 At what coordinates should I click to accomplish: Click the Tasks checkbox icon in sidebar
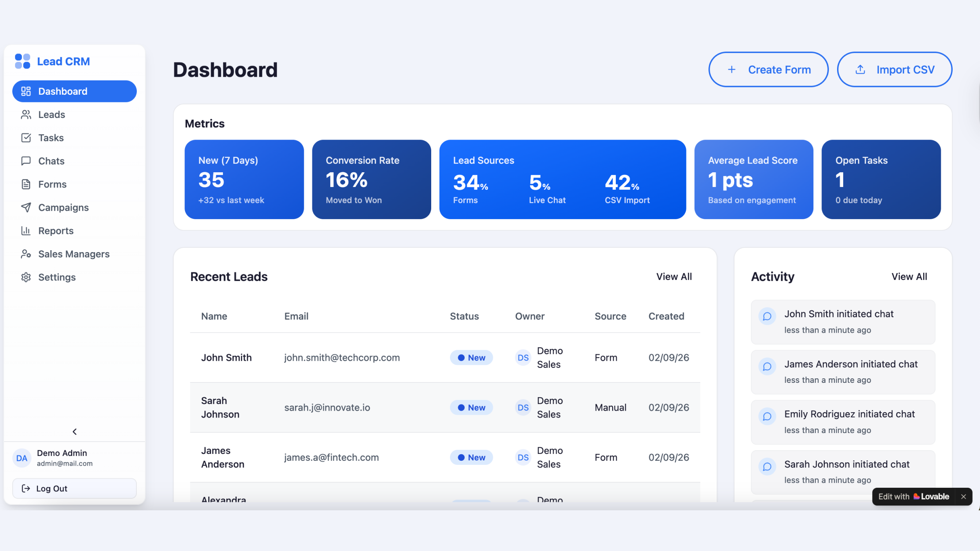point(26,138)
